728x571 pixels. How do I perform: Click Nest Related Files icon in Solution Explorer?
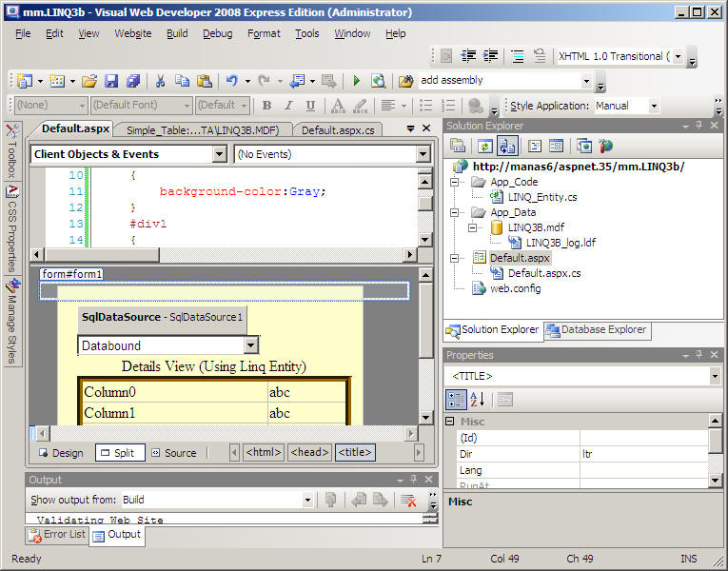[x=507, y=147]
